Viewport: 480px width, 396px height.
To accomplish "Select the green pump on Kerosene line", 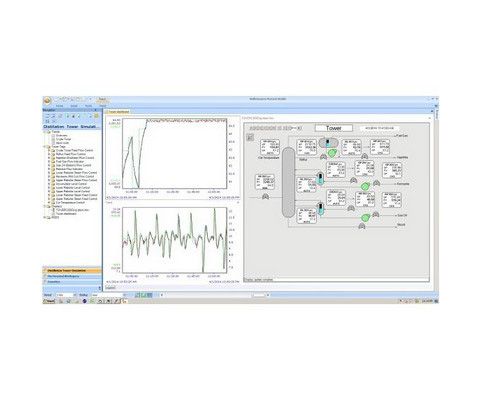I will (x=365, y=186).
